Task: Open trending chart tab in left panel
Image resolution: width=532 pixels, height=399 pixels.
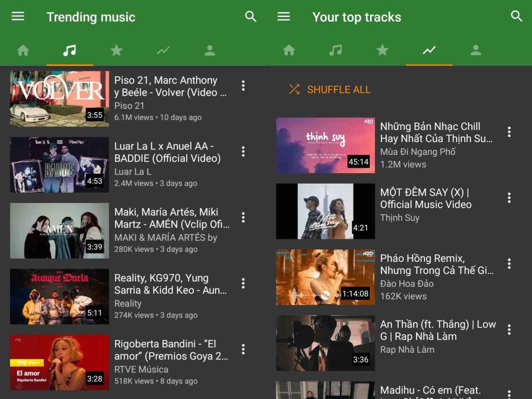Action: [x=163, y=51]
